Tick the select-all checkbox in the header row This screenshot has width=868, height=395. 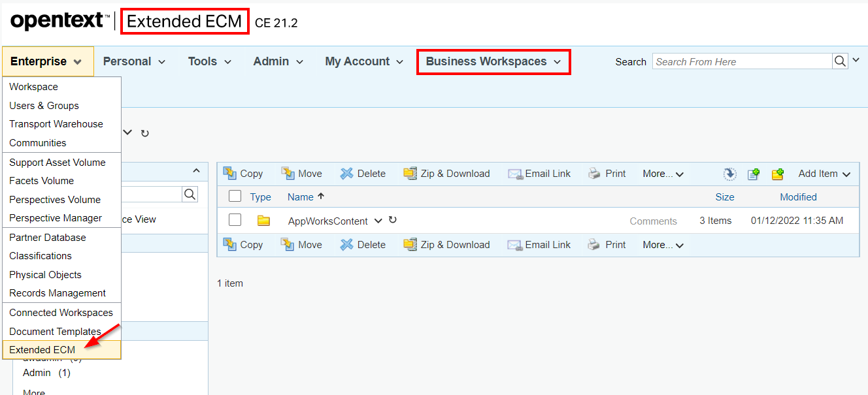[235, 196]
